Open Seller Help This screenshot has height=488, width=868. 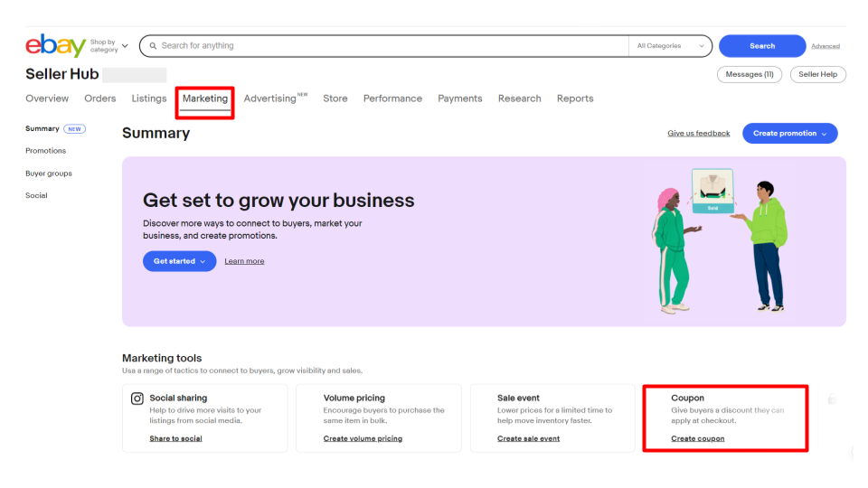pos(817,74)
